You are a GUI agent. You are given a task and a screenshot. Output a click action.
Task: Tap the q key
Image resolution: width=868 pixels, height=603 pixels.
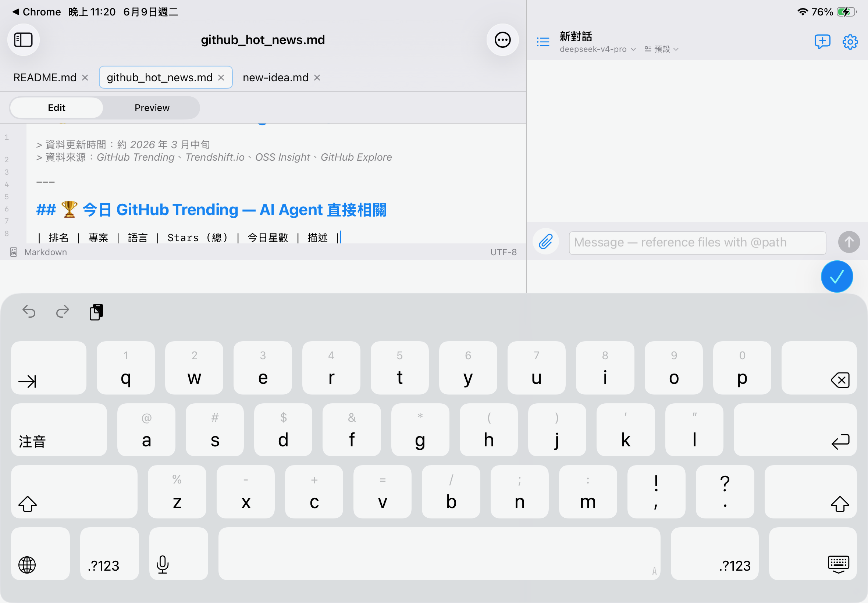tap(126, 368)
